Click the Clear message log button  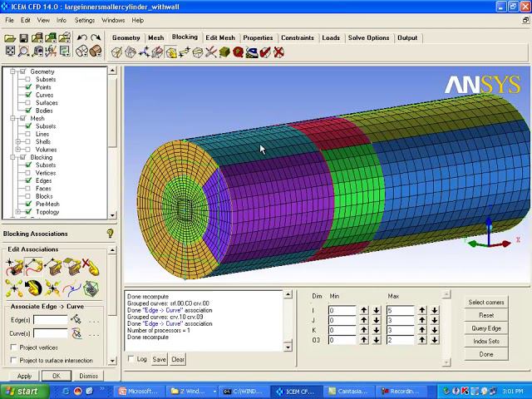[x=178, y=359]
